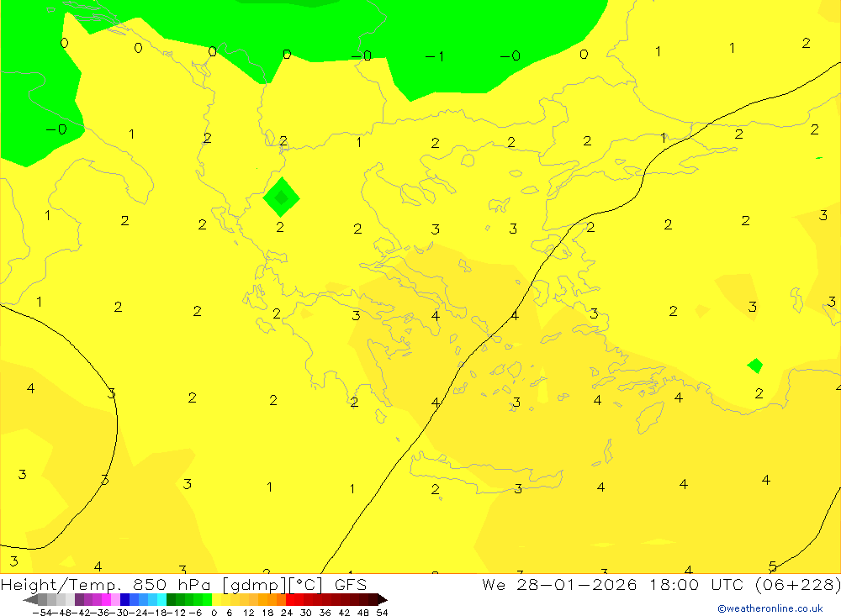Click the legend label 12
The height and width of the screenshot is (616, 841).
[x=248, y=613]
